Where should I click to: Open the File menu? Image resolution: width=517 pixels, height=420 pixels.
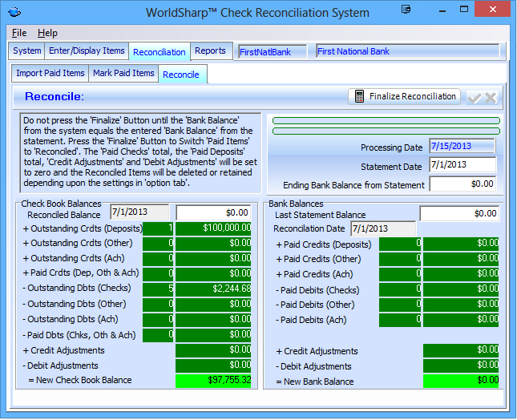point(19,33)
